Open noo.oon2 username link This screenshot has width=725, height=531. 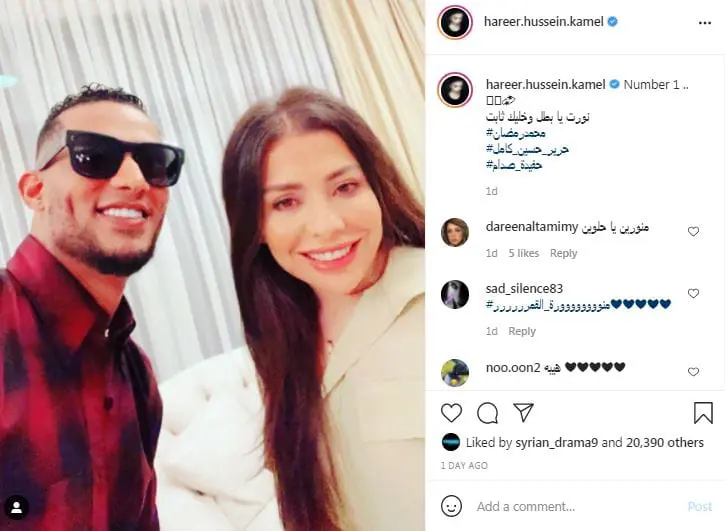click(x=513, y=368)
